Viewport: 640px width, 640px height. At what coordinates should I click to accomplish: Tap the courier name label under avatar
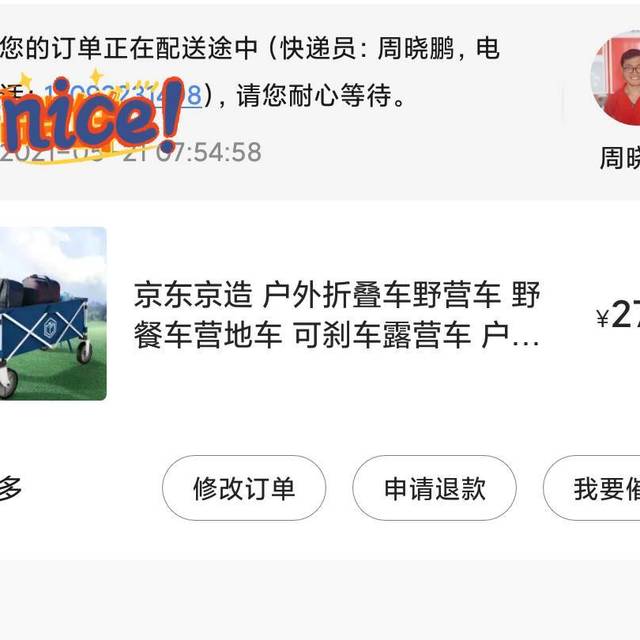pos(620,158)
